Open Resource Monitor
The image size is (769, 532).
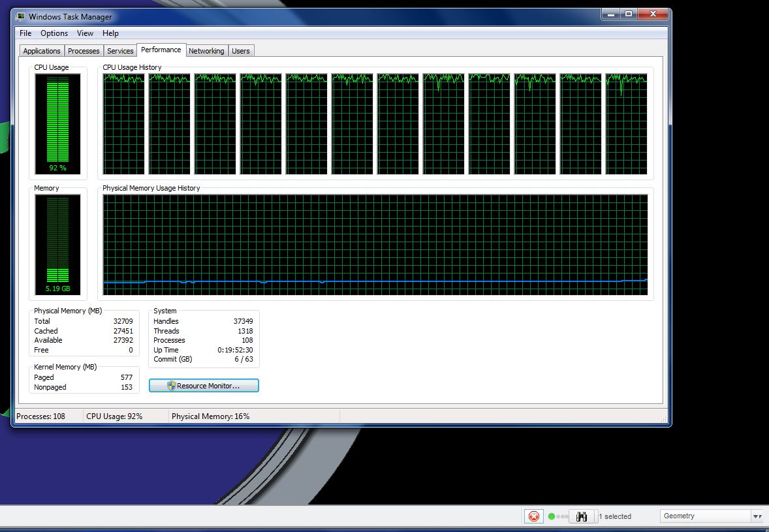[204, 386]
